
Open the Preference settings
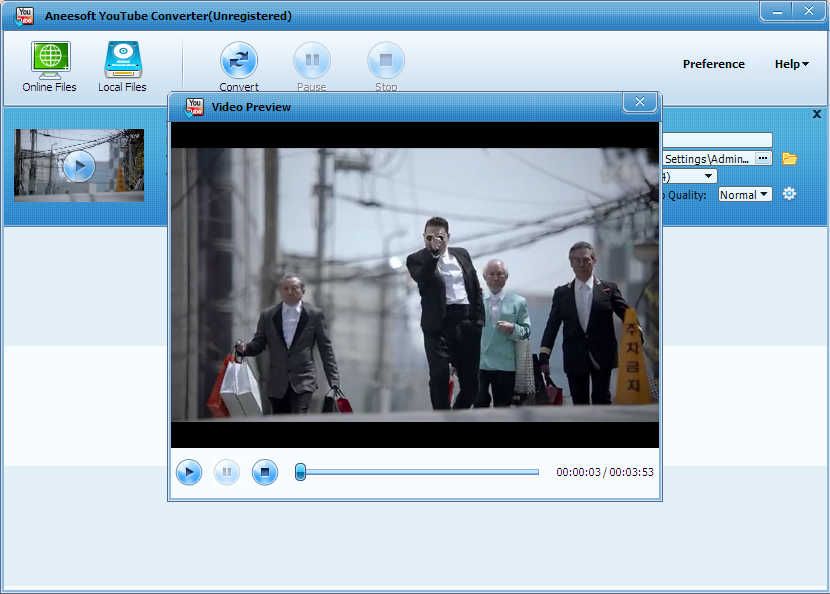point(714,64)
